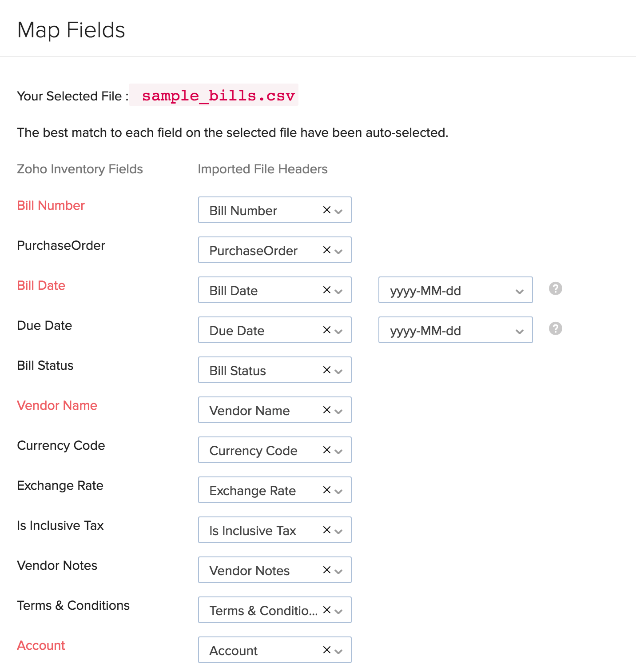Image resolution: width=636 pixels, height=672 pixels.
Task: Expand the Bill Status header dropdown
Action: [338, 370]
